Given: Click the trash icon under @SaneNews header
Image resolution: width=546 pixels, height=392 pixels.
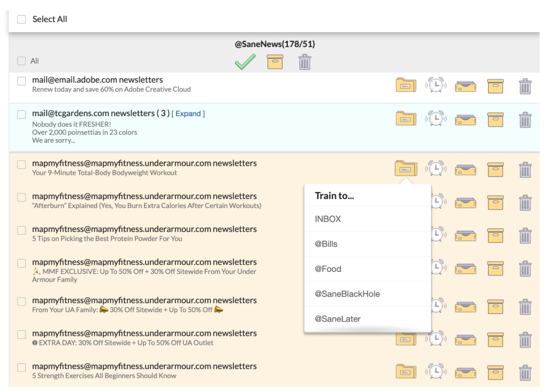Looking at the screenshot, I should point(304,62).
